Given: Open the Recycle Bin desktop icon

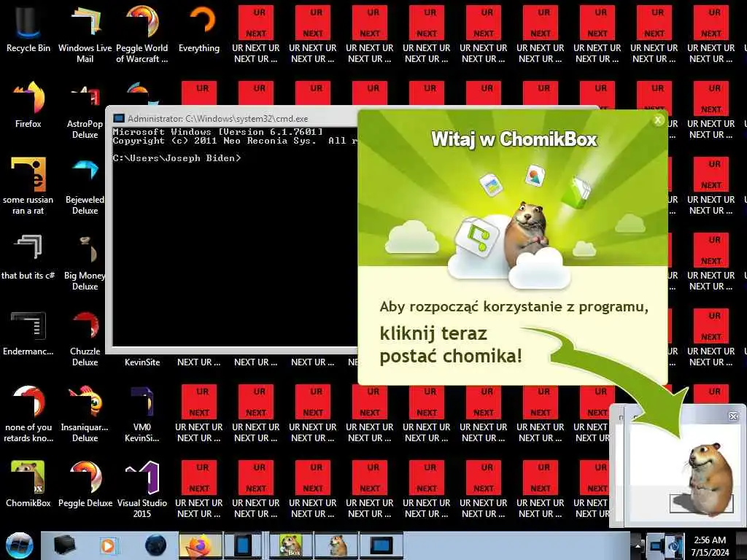Looking at the screenshot, I should (28, 29).
